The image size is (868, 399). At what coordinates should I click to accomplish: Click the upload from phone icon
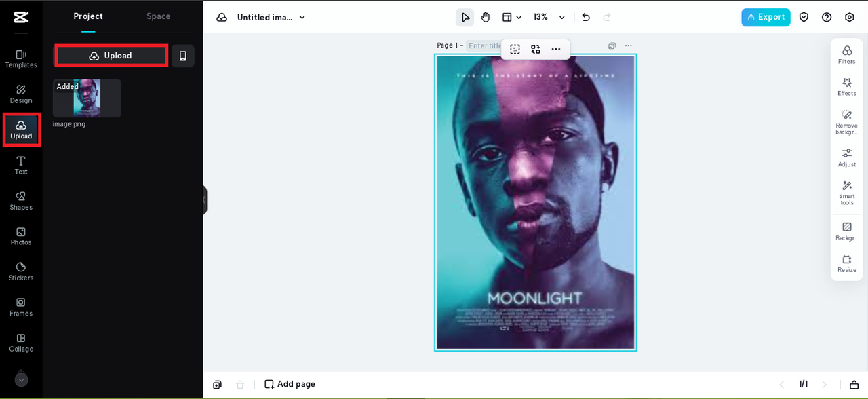[182, 56]
